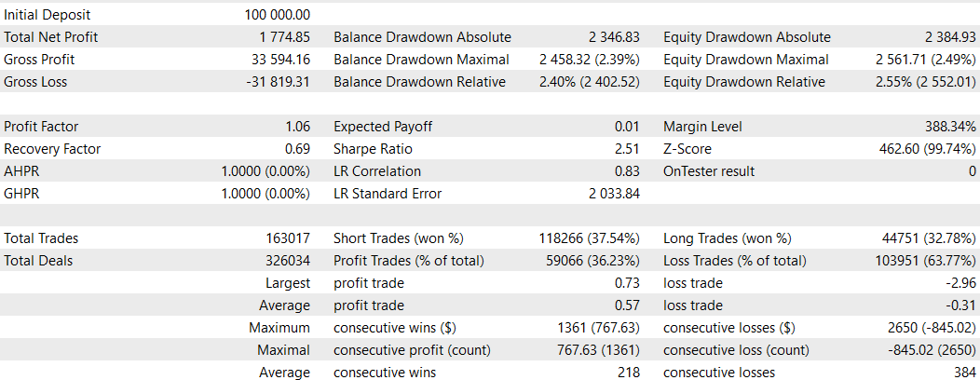Image resolution: width=980 pixels, height=380 pixels.
Task: Select the Short Trades won percentage value
Action: coord(590,238)
